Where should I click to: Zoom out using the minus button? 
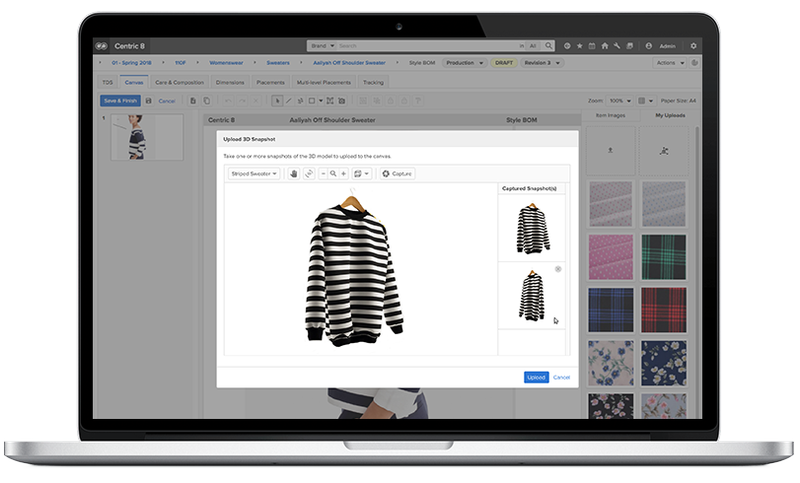tap(323, 174)
